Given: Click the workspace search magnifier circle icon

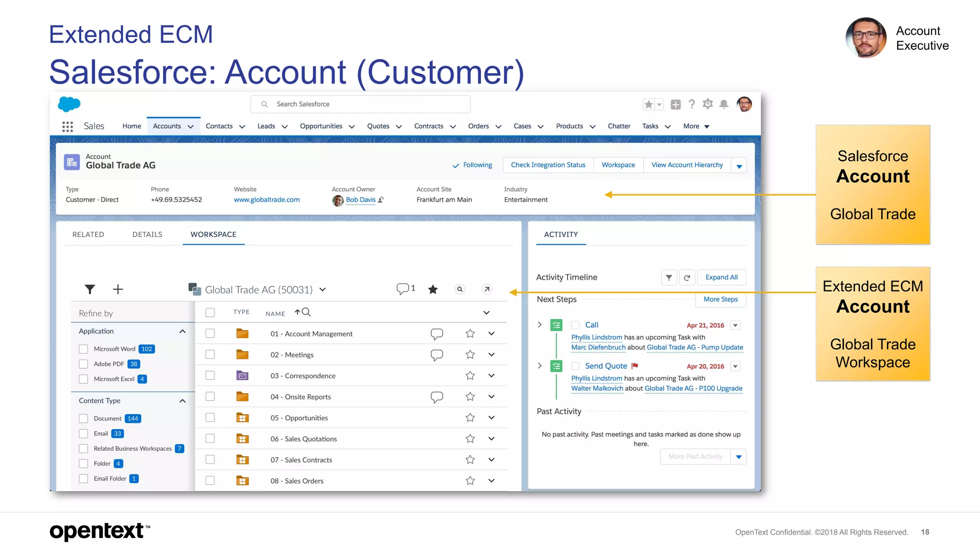Looking at the screenshot, I should click(x=460, y=289).
